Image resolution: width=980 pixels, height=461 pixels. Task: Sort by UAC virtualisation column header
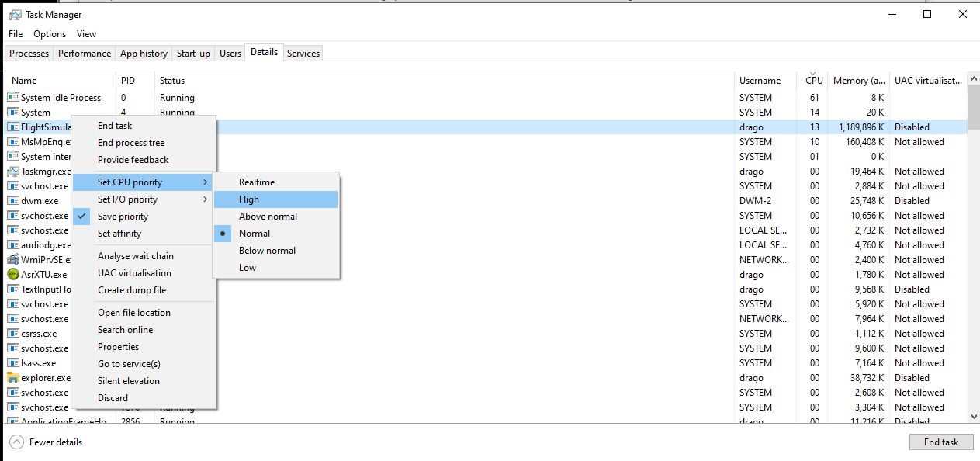click(929, 80)
